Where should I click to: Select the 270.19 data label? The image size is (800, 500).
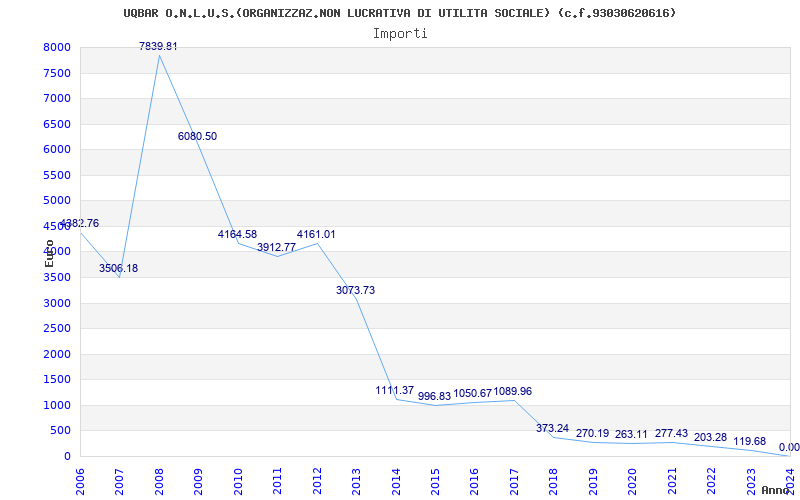pyautogui.click(x=592, y=433)
